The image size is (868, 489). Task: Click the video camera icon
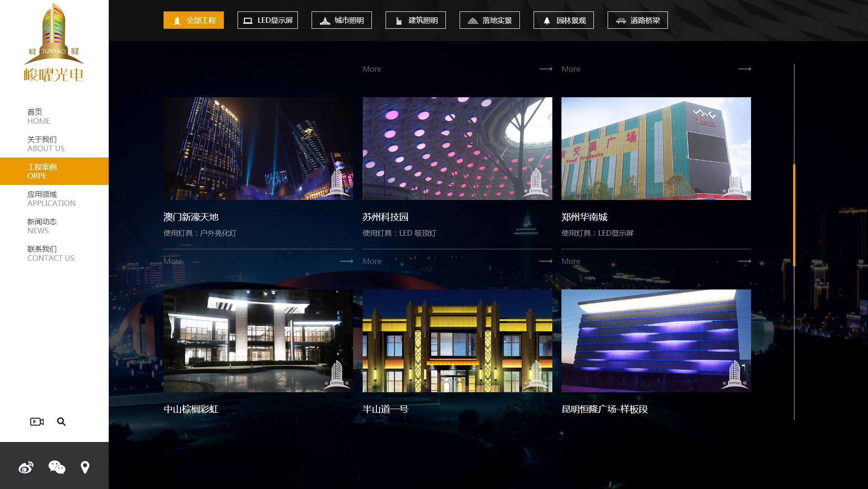coord(37,421)
